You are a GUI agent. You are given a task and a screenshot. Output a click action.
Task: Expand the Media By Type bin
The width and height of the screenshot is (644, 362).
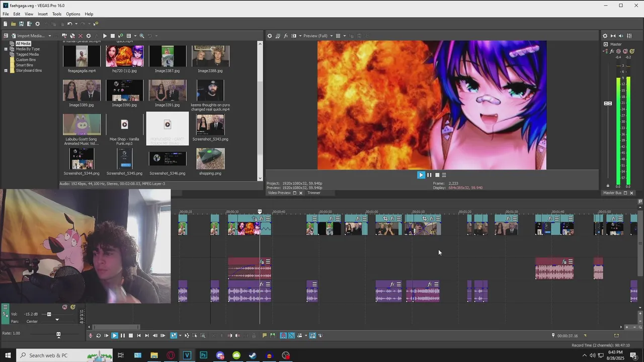tap(6, 49)
